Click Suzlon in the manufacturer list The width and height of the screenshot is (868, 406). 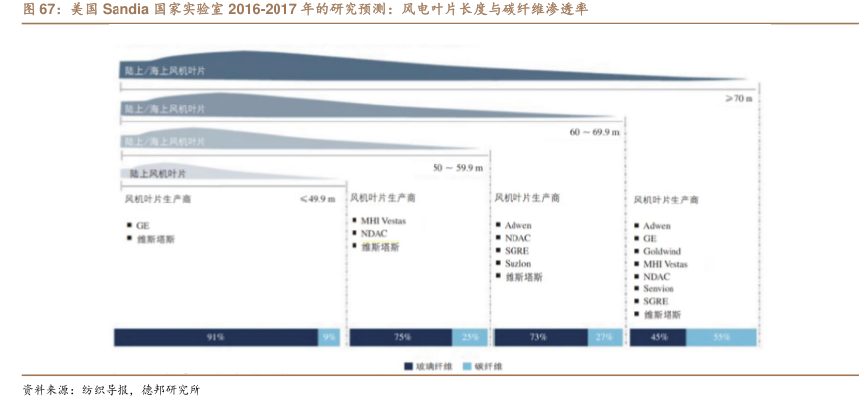pyautogui.click(x=517, y=264)
